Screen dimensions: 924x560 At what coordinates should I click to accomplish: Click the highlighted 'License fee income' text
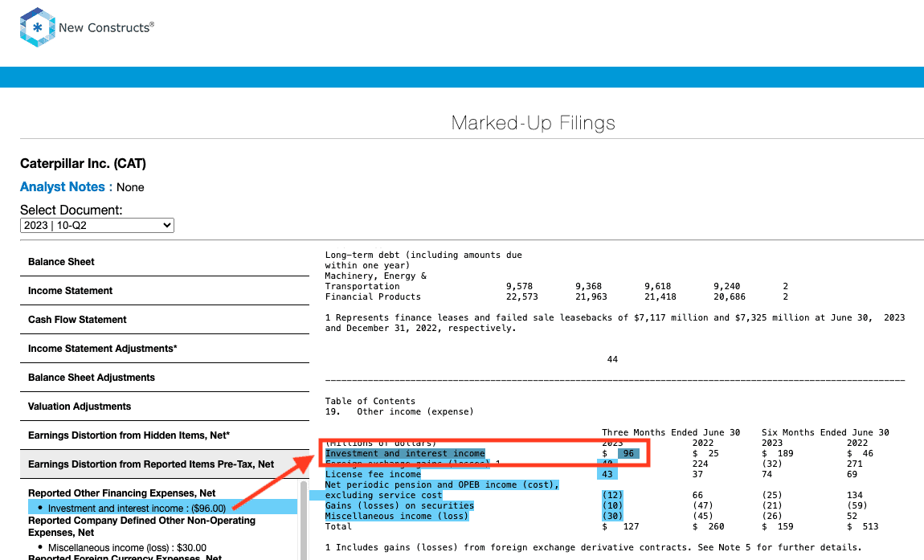point(373,474)
